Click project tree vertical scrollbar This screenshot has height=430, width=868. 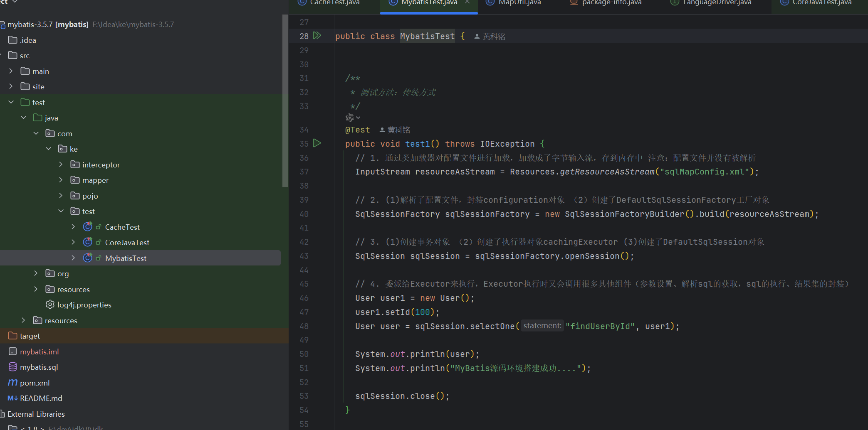285,101
